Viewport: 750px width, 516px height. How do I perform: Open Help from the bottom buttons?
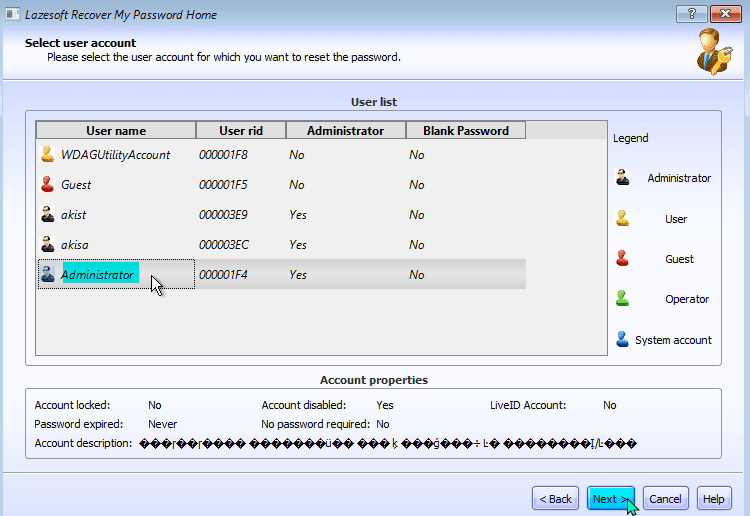[713, 499]
